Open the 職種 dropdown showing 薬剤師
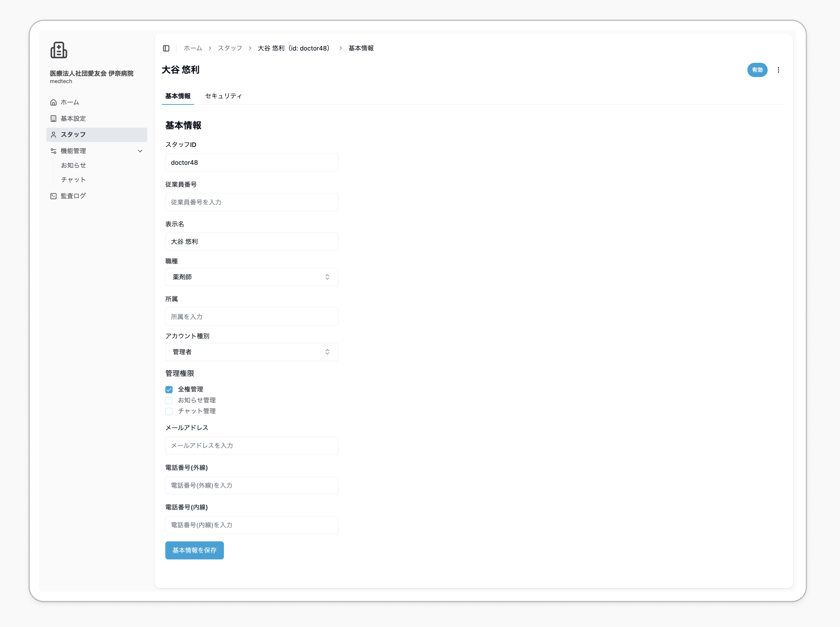The height and width of the screenshot is (627, 840). tap(251, 277)
